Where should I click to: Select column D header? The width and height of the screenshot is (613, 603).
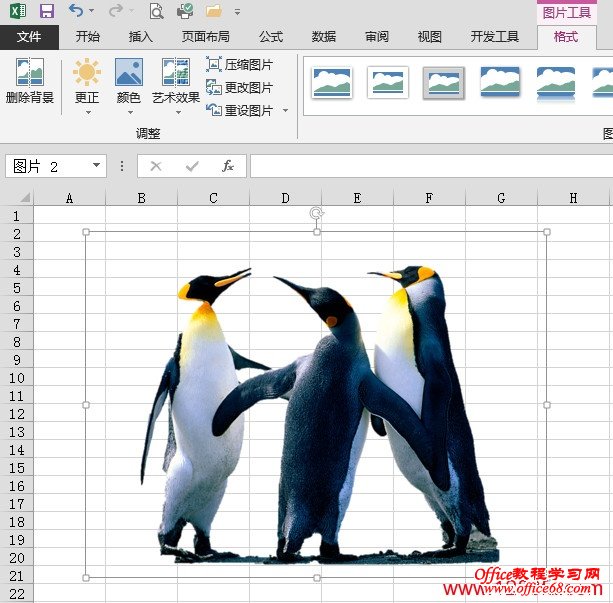coord(285,198)
